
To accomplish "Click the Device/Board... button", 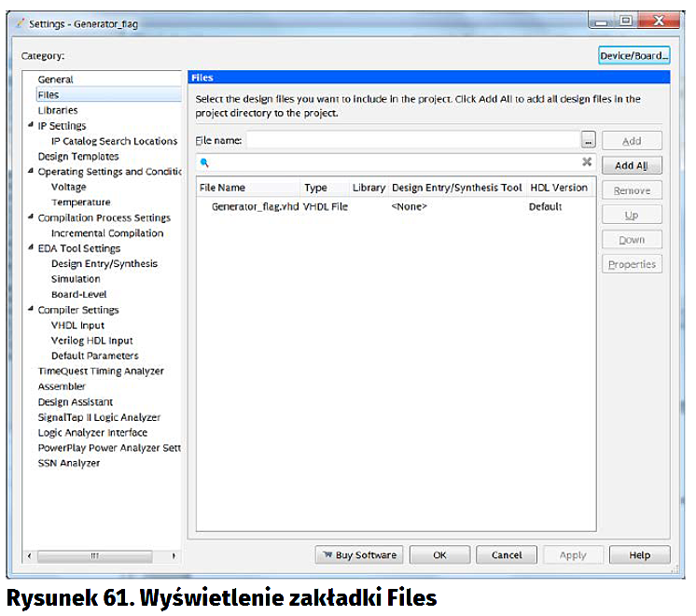I will [634, 56].
